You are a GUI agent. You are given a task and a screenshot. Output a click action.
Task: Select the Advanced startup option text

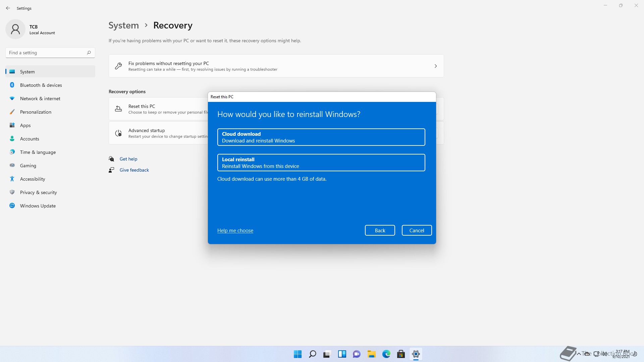[147, 130]
